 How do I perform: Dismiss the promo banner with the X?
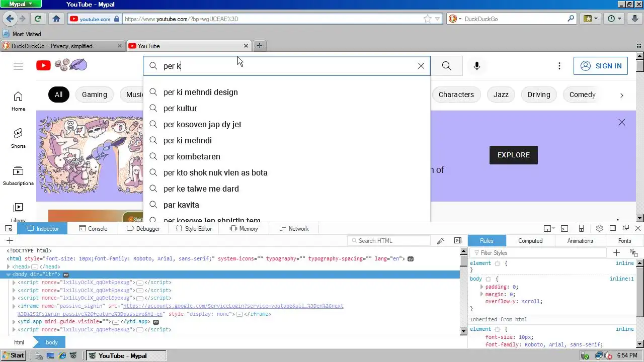click(622, 122)
